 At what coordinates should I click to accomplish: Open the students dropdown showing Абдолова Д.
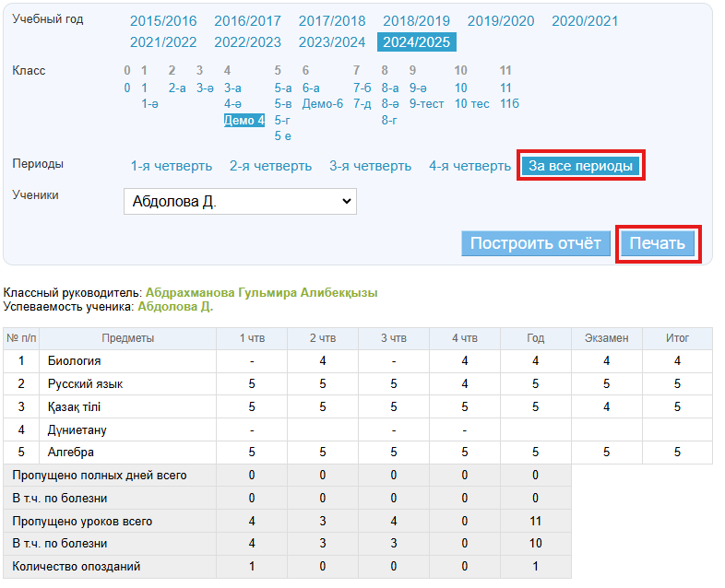click(x=240, y=201)
